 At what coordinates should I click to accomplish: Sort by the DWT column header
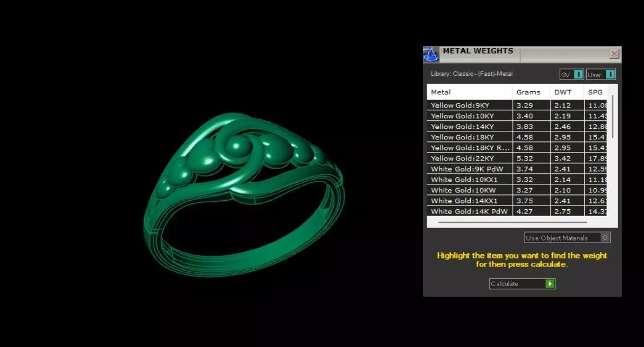pyautogui.click(x=567, y=92)
